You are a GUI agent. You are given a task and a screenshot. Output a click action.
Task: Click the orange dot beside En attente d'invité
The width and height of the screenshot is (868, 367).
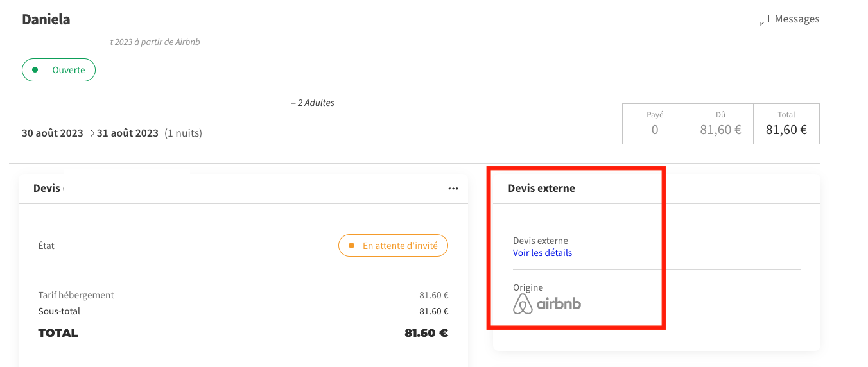(351, 246)
